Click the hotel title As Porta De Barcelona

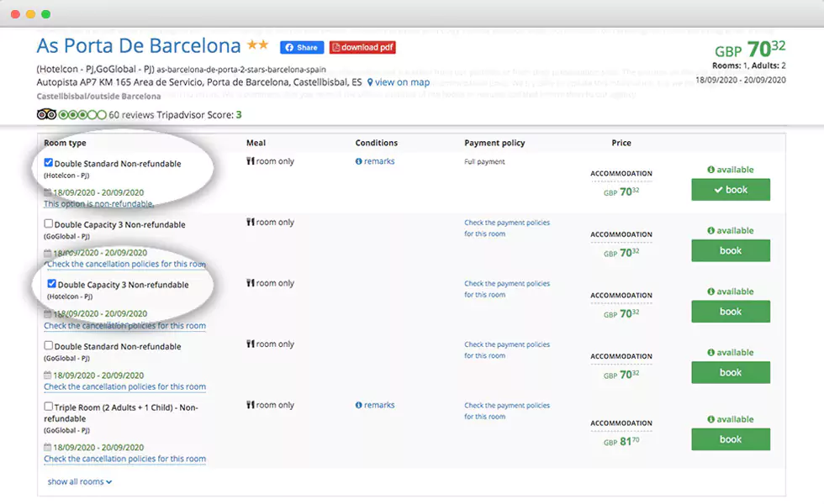coord(139,45)
